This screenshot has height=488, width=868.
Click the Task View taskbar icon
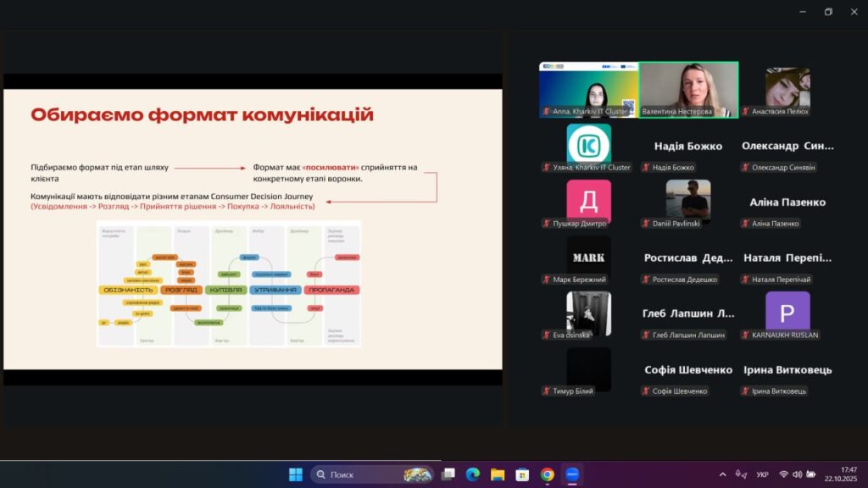448,474
